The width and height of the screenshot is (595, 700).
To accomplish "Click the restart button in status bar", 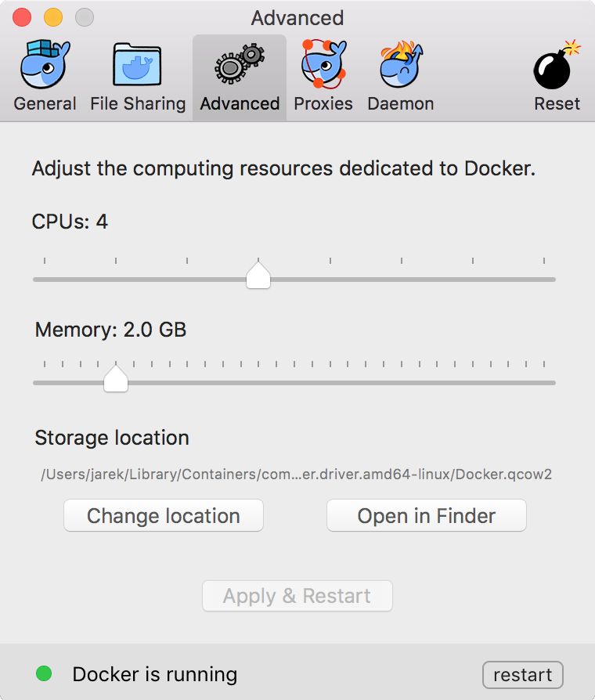I will coord(523,675).
